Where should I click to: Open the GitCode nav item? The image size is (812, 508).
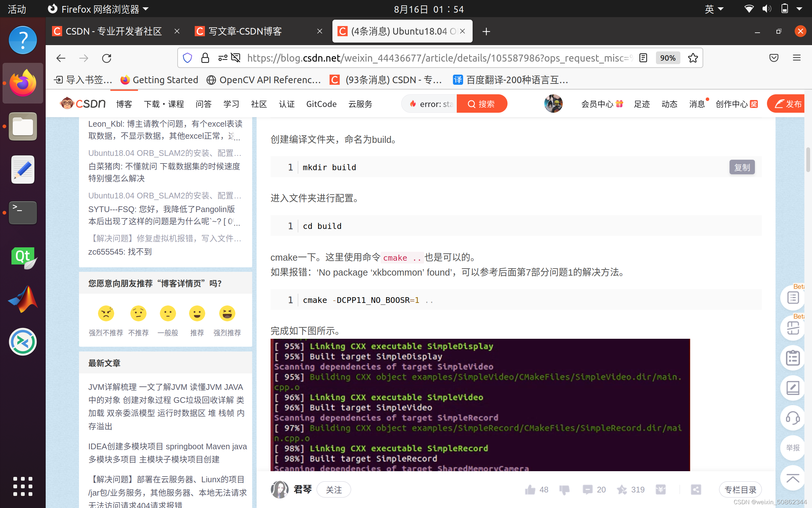coord(321,104)
